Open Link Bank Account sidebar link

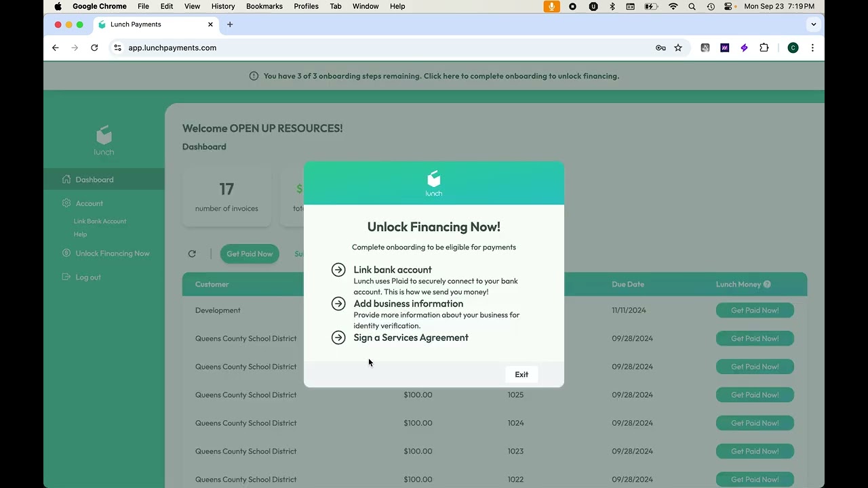click(x=100, y=221)
